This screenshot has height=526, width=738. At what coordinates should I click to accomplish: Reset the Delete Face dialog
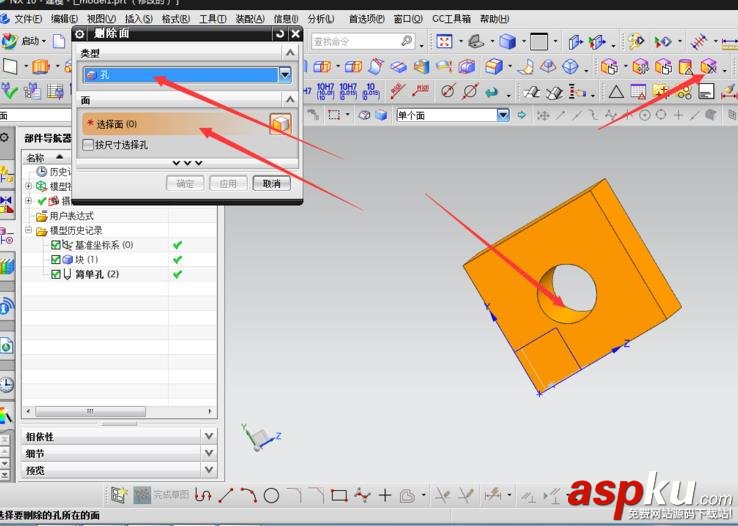tap(280, 34)
